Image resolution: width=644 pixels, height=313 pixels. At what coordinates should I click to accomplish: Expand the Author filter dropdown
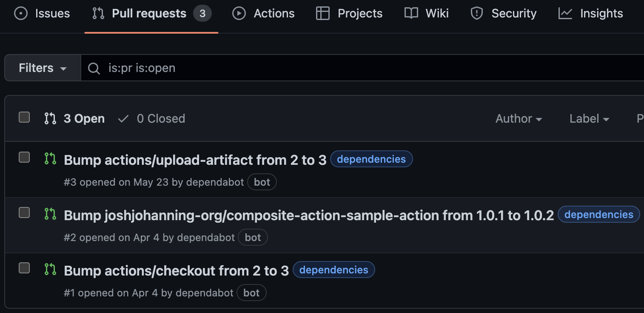click(519, 119)
